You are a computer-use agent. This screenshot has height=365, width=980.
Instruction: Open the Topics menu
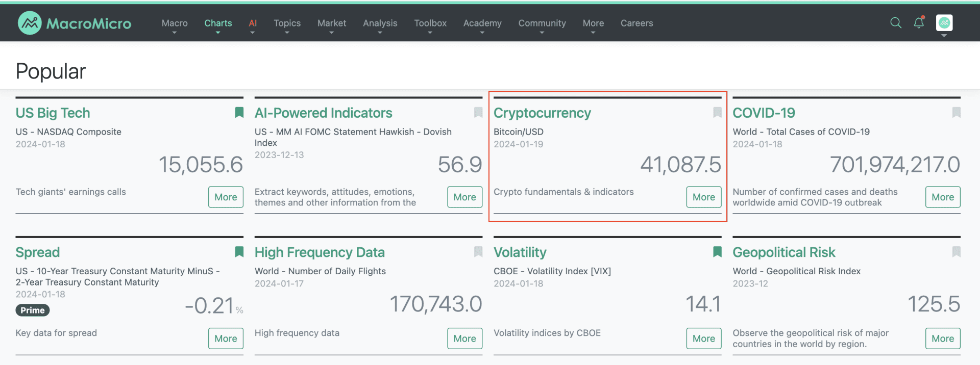click(287, 23)
